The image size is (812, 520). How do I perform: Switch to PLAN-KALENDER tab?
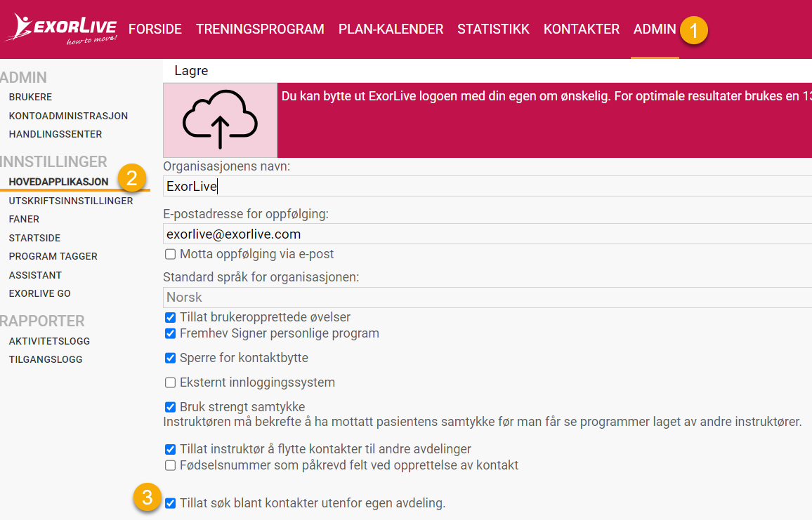click(391, 29)
